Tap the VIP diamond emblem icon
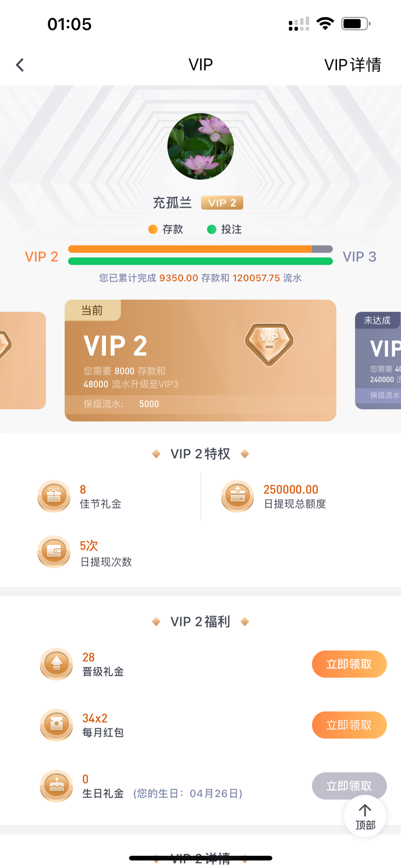 269,344
